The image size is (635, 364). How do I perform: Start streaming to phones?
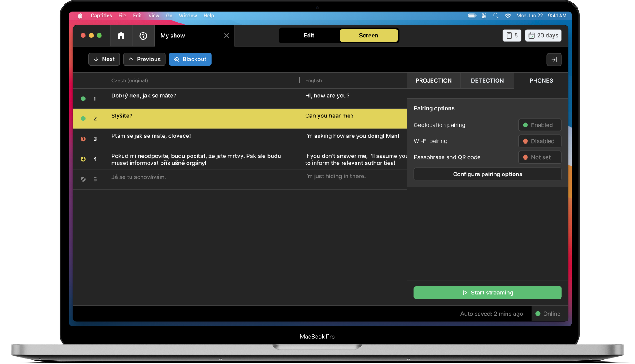click(487, 293)
